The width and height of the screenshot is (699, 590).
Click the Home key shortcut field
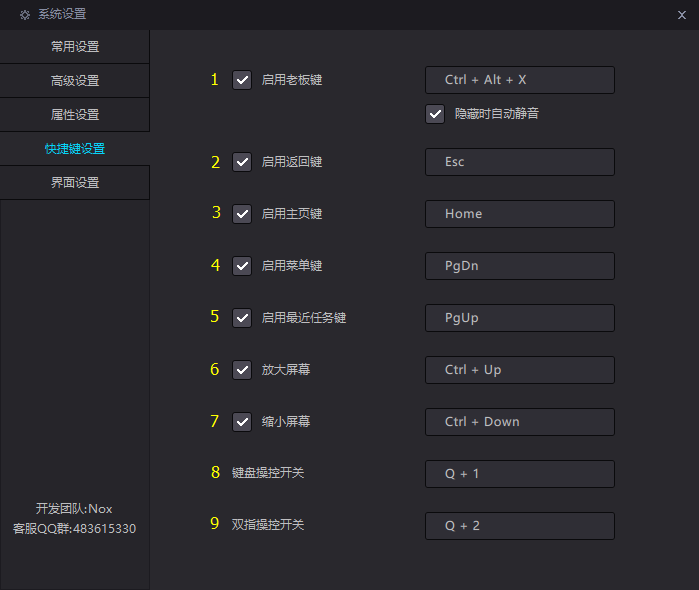click(x=519, y=214)
